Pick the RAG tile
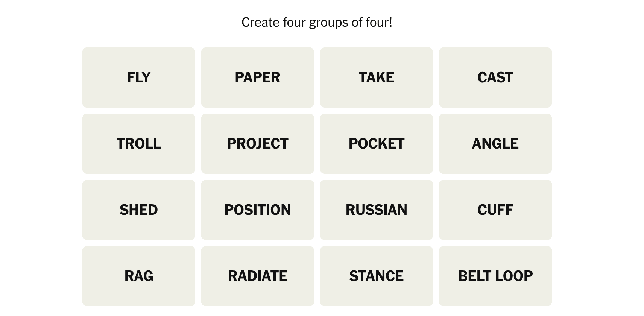644x316 pixels. point(139,276)
